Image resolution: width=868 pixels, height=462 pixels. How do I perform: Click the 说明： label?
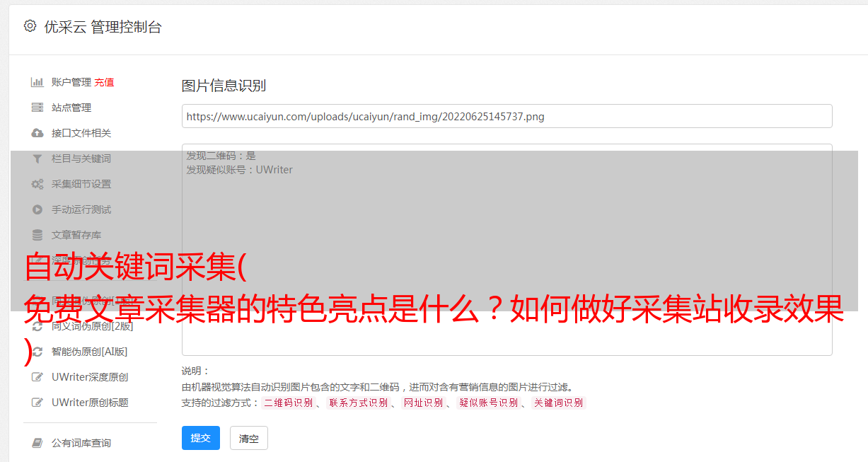tap(196, 371)
